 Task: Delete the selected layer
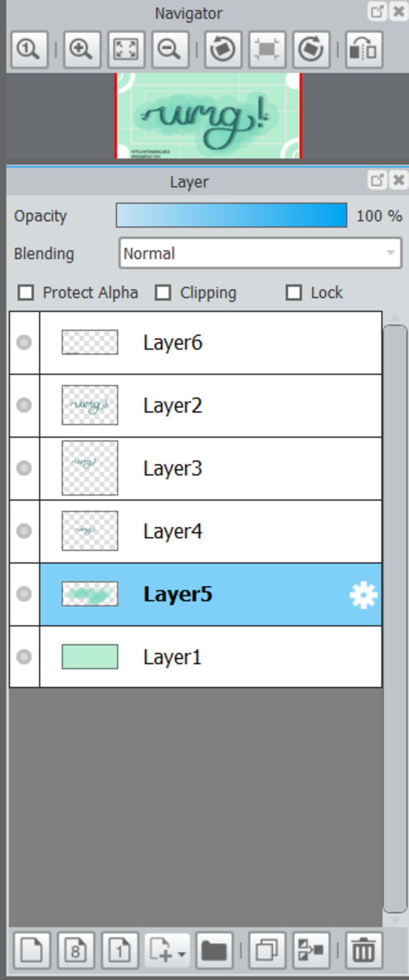tap(363, 950)
